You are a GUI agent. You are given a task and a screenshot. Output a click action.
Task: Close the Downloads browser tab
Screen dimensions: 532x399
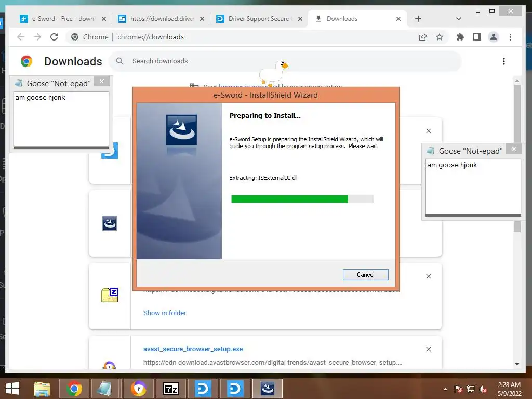pyautogui.click(x=398, y=19)
